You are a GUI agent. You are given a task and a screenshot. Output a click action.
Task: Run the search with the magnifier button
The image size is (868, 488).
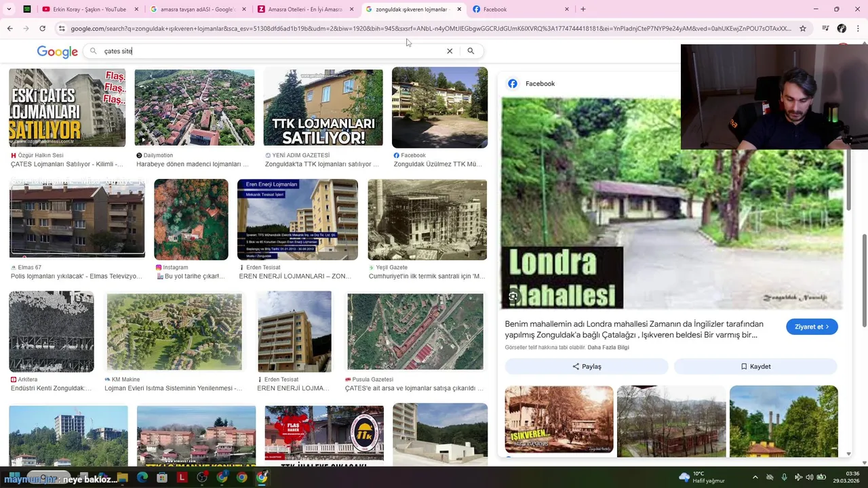pos(471,51)
